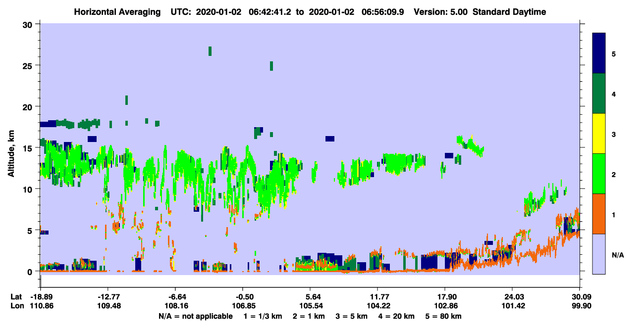Click the legend text 'N/A = not applicable'
644x330 pixels.
coord(196,316)
